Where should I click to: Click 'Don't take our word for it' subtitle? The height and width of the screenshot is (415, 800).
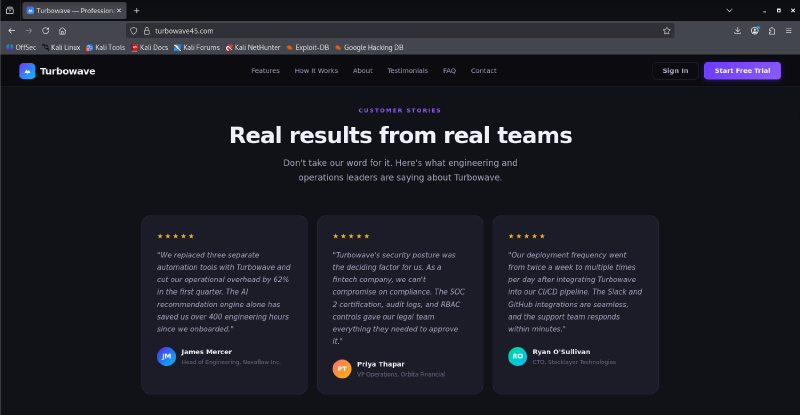click(400, 170)
